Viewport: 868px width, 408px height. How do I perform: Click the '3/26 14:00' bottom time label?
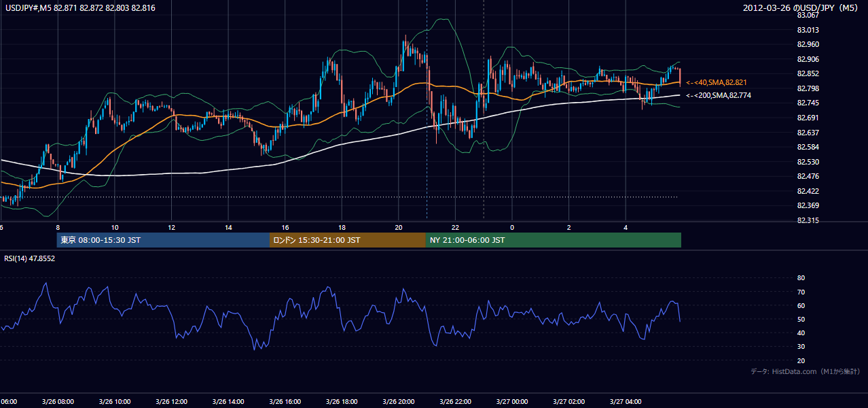click(228, 402)
